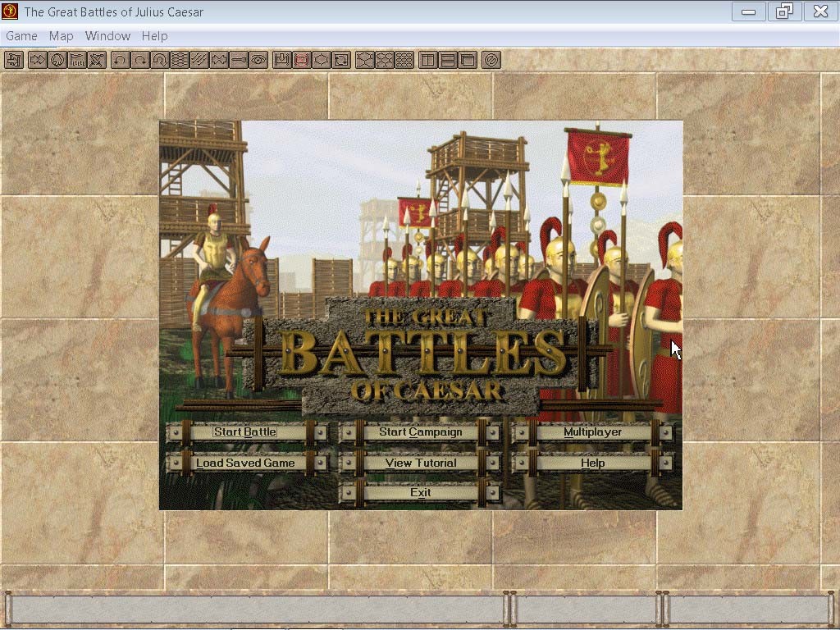Screen dimensions: 840x630
Task: Click the wavy hex-lines toolbar icon
Action: click(x=180, y=59)
